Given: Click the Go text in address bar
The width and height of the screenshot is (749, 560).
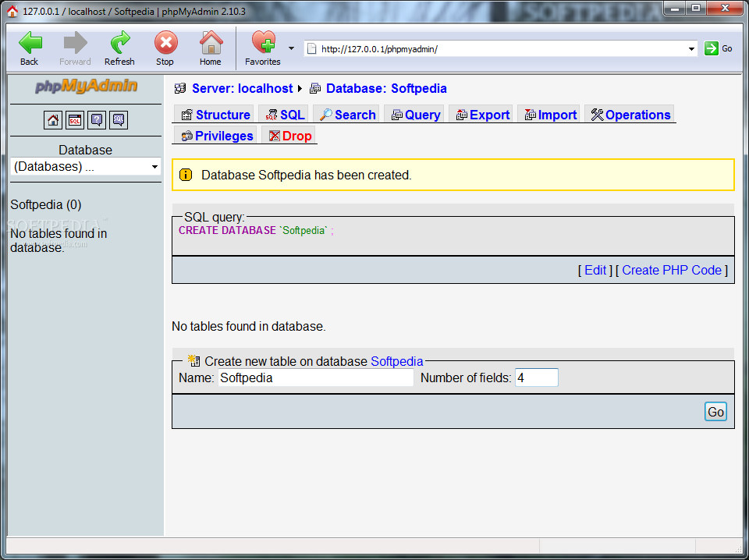Looking at the screenshot, I should [726, 48].
